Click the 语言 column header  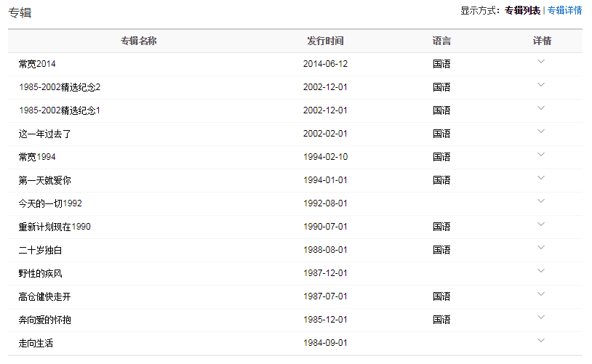tap(441, 41)
